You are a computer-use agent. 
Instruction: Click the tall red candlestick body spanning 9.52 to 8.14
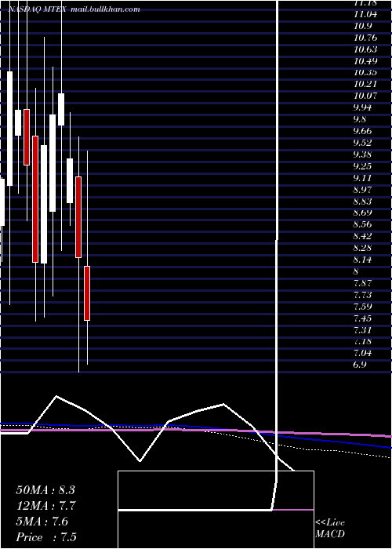35,199
